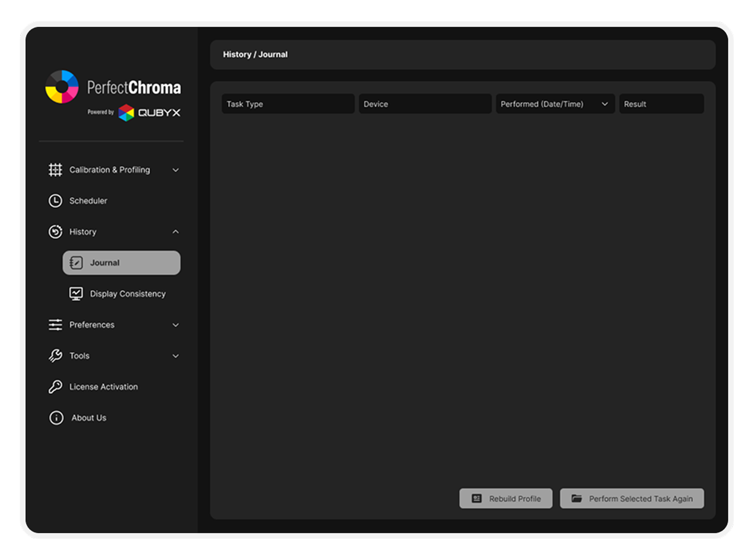Expand the Tools section
This screenshot has width=753, height=560.
(x=176, y=356)
